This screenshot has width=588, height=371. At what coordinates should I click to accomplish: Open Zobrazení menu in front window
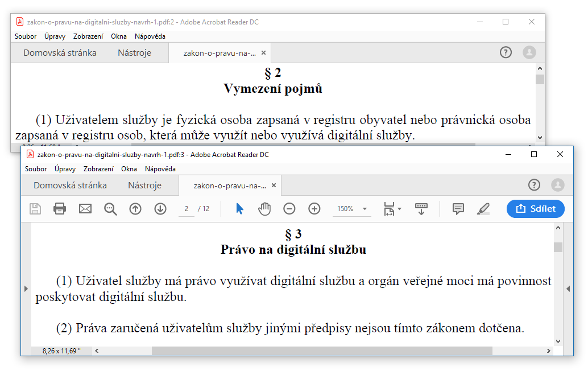(98, 169)
